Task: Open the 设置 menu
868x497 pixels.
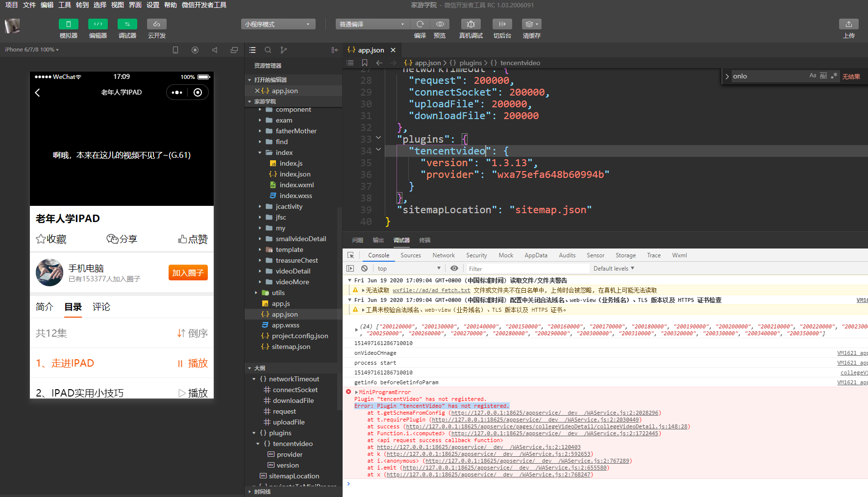Action: click(x=153, y=5)
